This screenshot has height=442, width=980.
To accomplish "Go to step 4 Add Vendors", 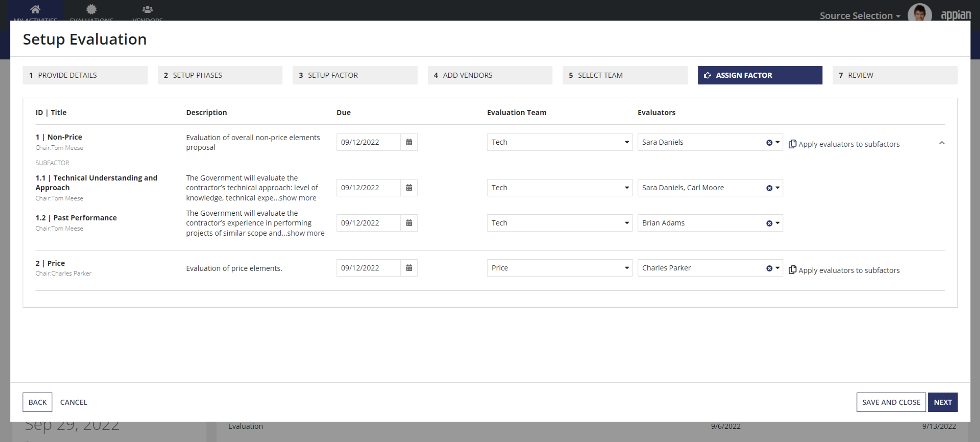I will point(490,75).
